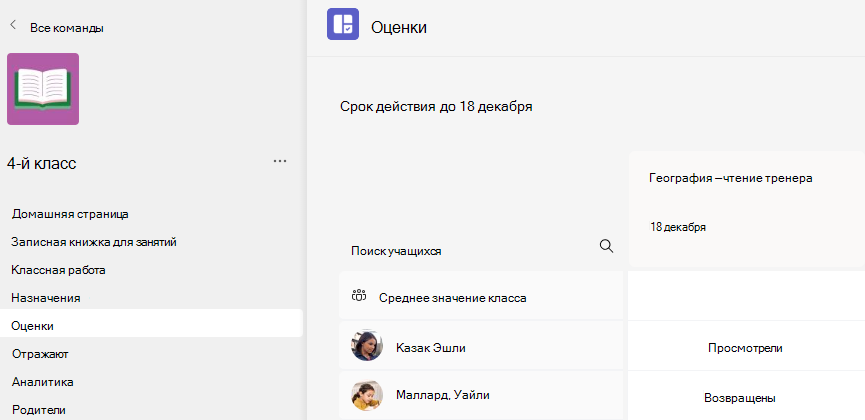Click the back arrow beside Все команды
865x420 pixels.
[13, 25]
